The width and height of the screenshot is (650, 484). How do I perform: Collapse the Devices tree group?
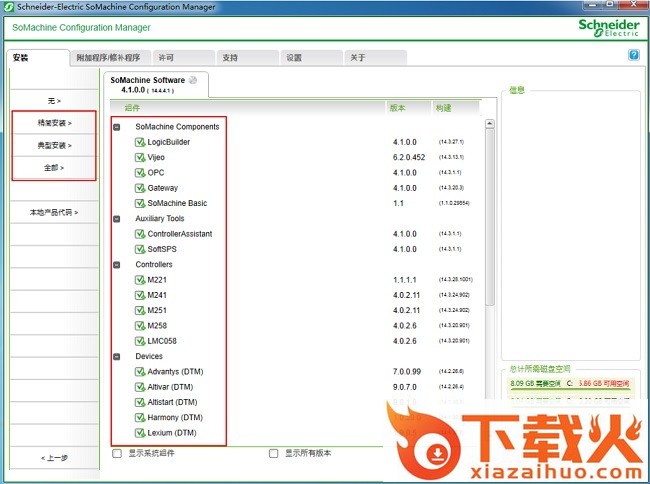117,357
